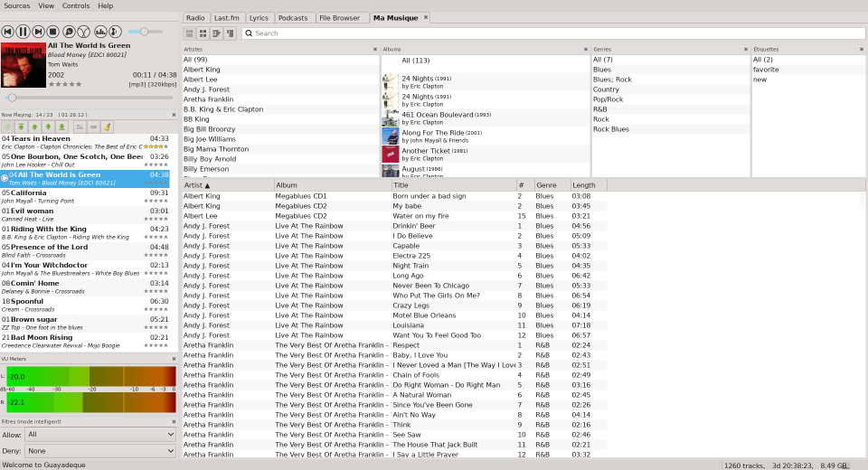The height and width of the screenshot is (470, 868).
Task: Close the Artistes filter panel
Action: click(374, 50)
